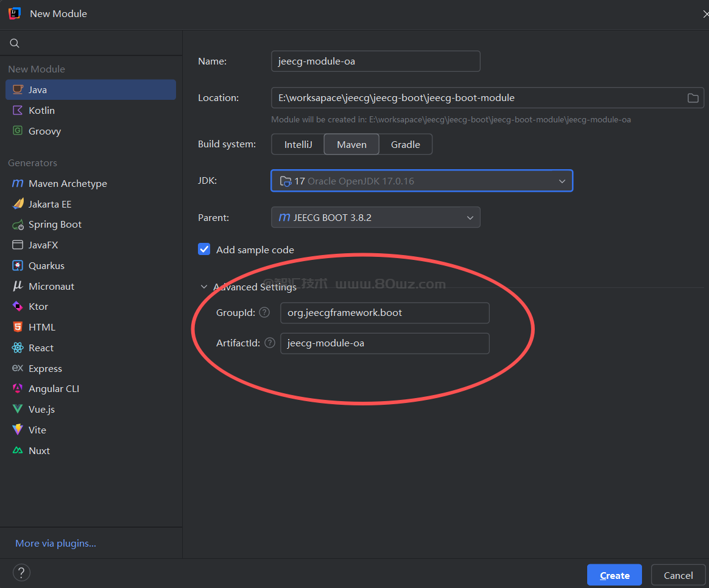Click the React atom icon

pyautogui.click(x=18, y=348)
